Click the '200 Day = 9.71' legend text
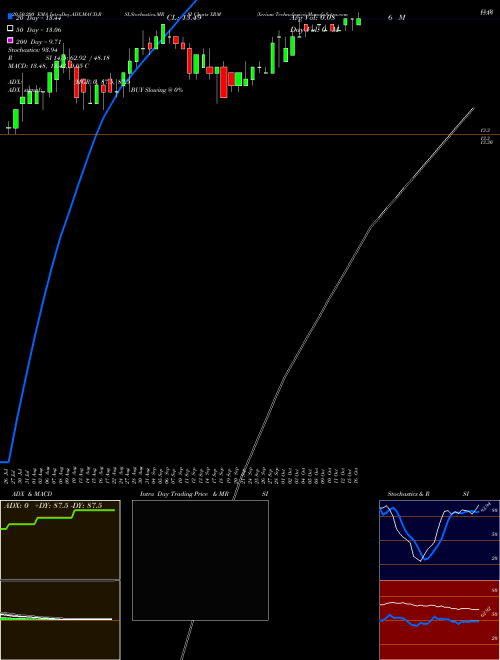Viewport: 500px width, 660px height. click(x=39, y=41)
